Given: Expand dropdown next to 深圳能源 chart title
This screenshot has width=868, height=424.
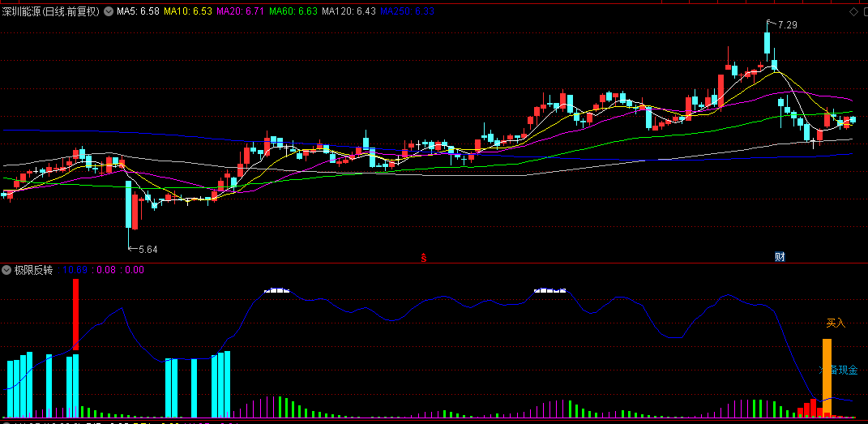Looking at the screenshot, I should pos(108,11).
